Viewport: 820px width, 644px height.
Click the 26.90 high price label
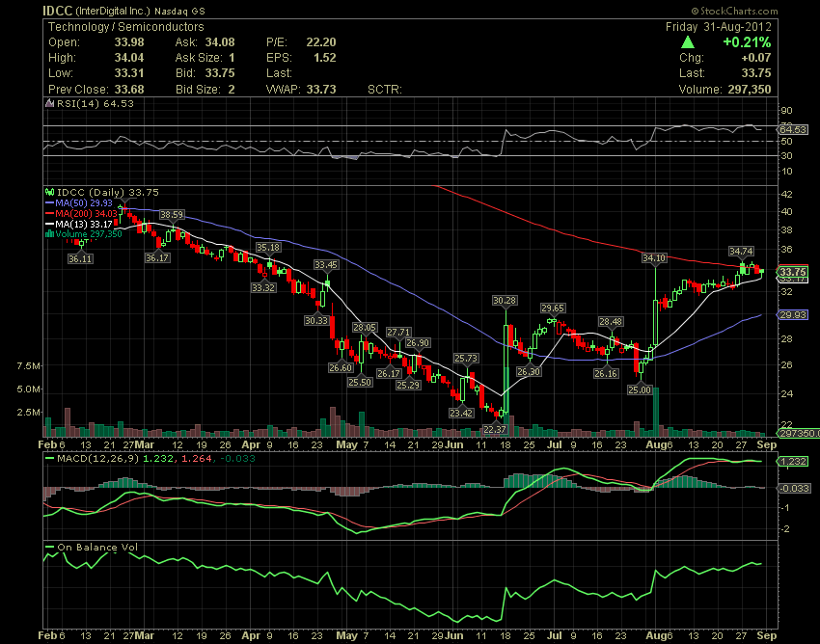point(418,343)
